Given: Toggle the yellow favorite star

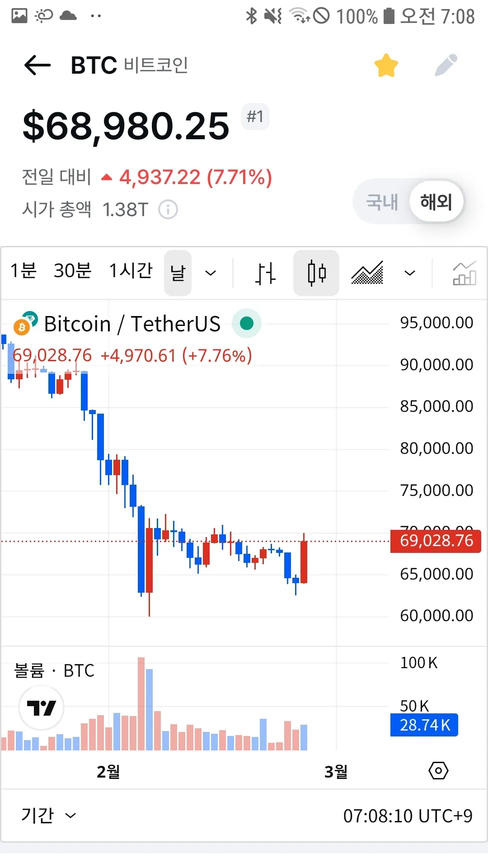Looking at the screenshot, I should (x=386, y=66).
